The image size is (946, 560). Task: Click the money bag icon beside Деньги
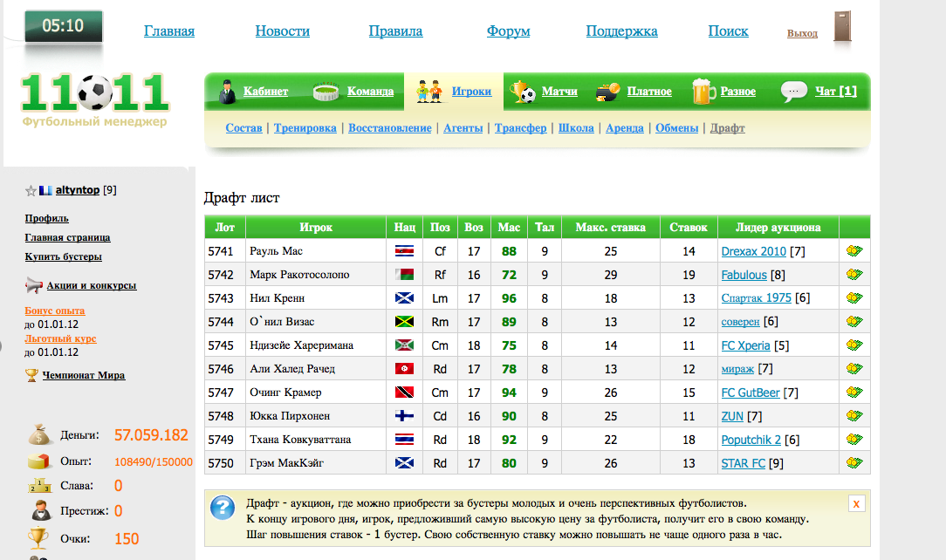[40, 434]
